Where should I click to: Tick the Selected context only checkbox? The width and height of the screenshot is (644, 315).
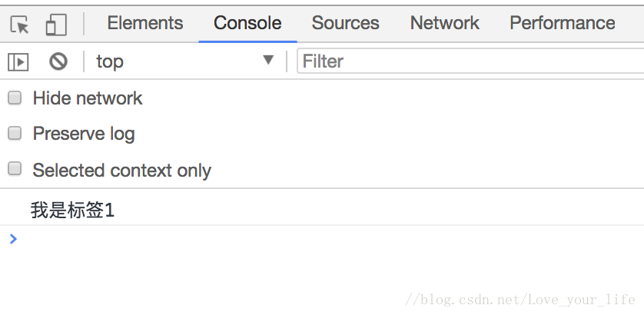[15, 169]
